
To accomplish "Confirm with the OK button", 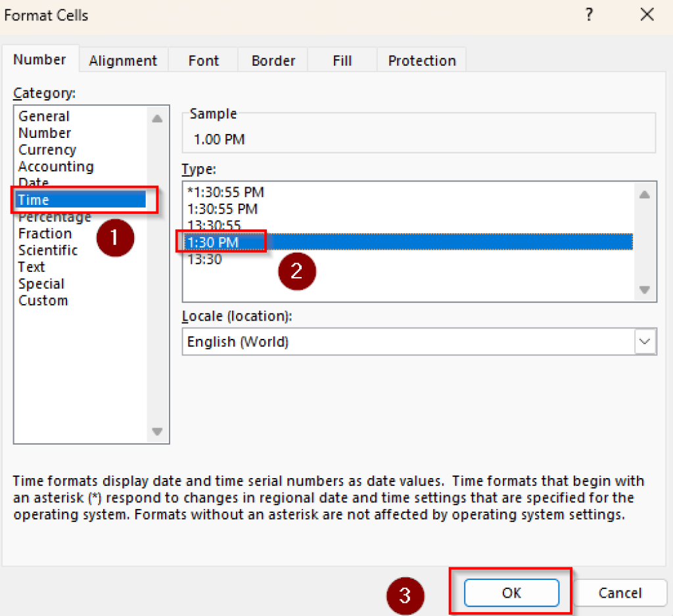I will 511,592.
